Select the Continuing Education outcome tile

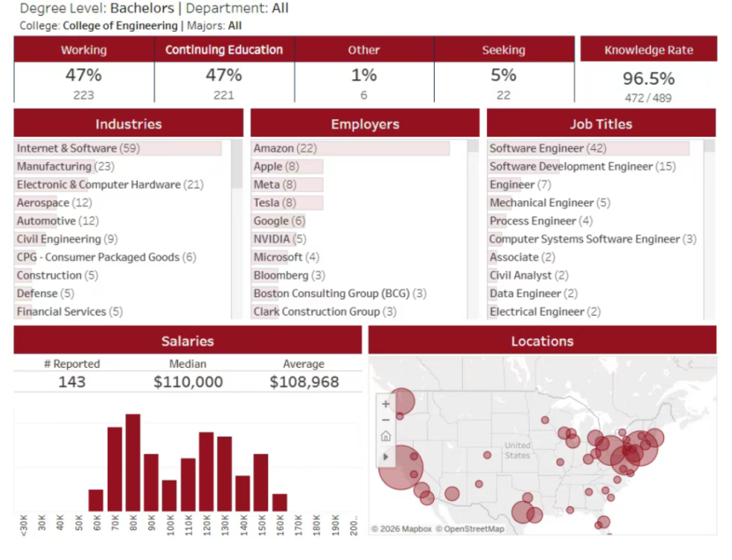(x=224, y=74)
